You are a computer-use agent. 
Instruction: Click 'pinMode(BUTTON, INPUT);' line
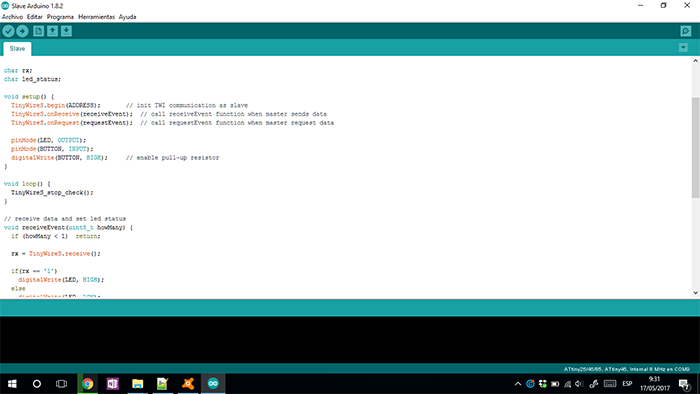pos(52,149)
